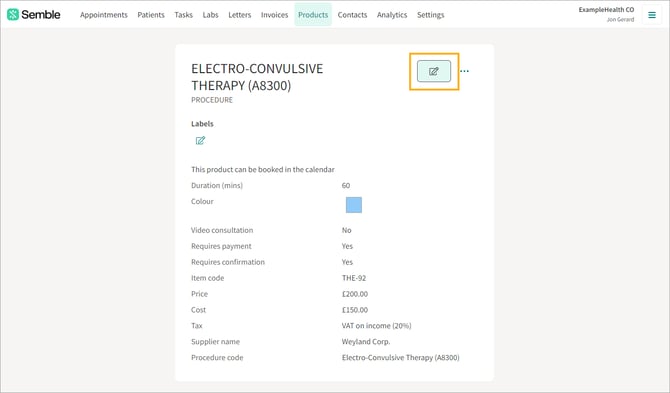Select the blue colour swatch
670x393 pixels.
[x=354, y=205]
